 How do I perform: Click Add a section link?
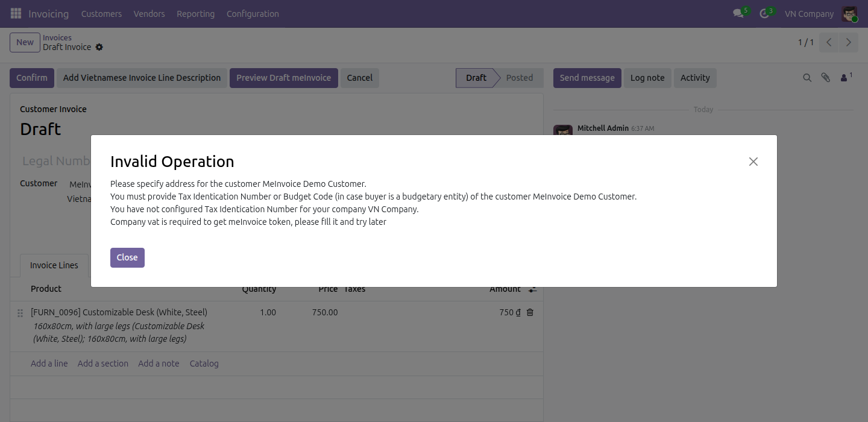[103, 364]
